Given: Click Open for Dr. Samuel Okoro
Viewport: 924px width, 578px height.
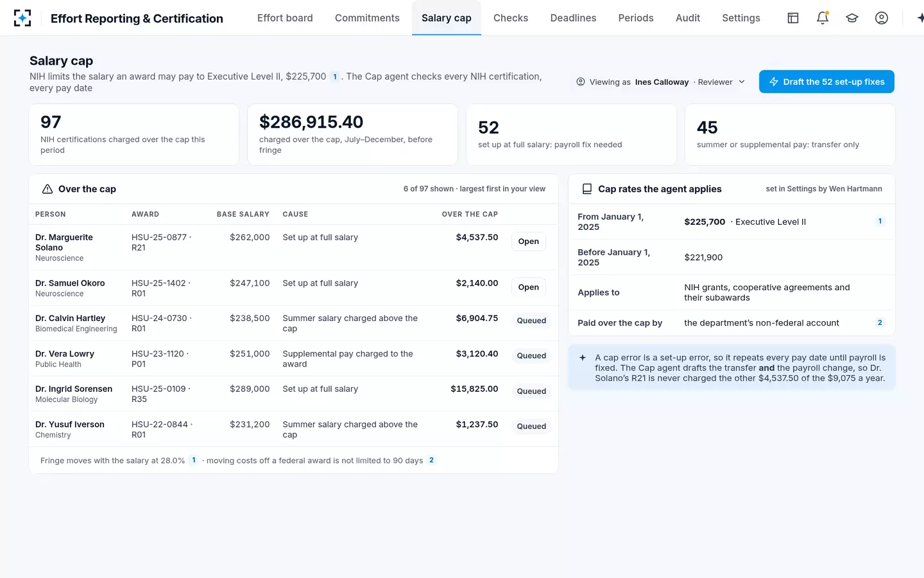Looking at the screenshot, I should [529, 287].
